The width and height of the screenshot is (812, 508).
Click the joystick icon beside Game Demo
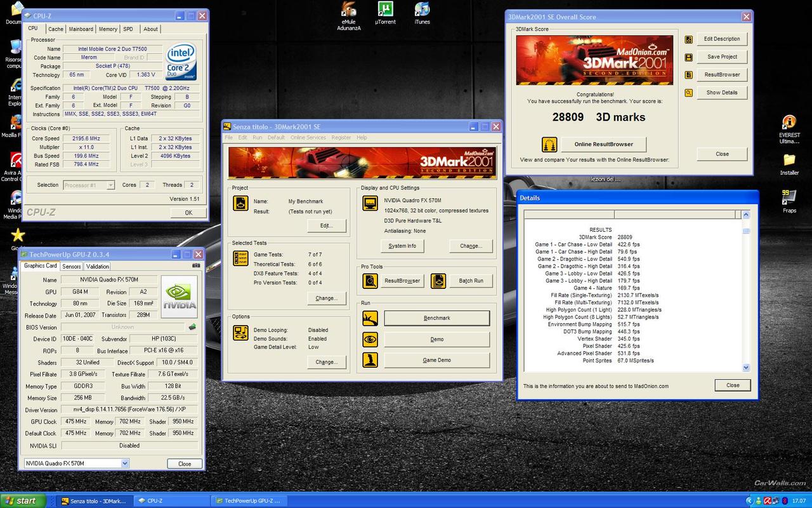tap(370, 360)
